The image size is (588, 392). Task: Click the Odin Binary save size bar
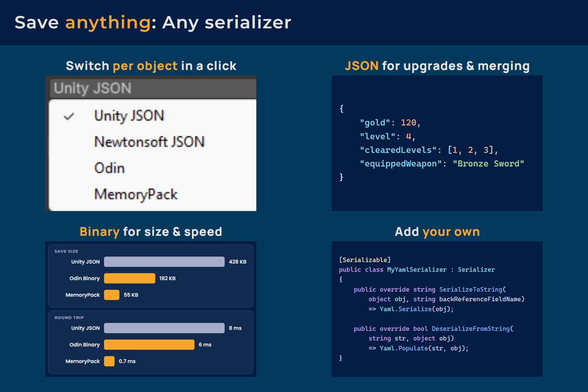129,278
